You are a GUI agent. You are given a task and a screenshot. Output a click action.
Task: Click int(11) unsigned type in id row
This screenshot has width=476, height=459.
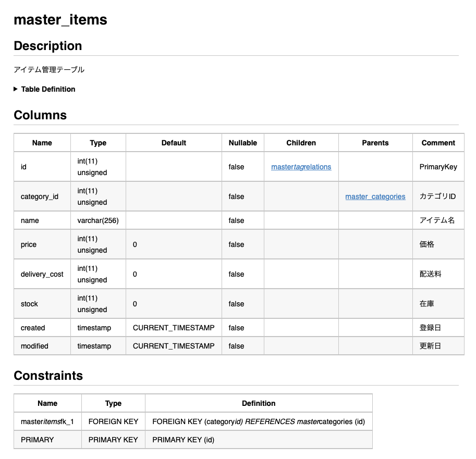pyautogui.click(x=98, y=167)
